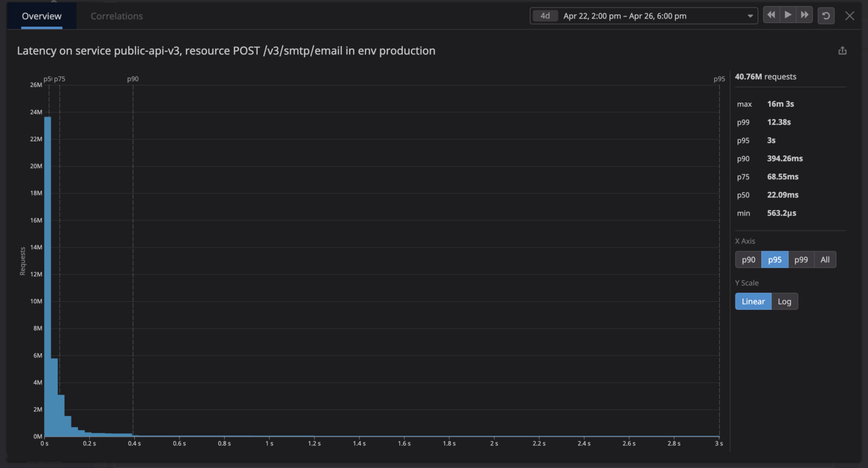The width and height of the screenshot is (868, 468).
Task: Select Log Y scale
Action: click(784, 301)
